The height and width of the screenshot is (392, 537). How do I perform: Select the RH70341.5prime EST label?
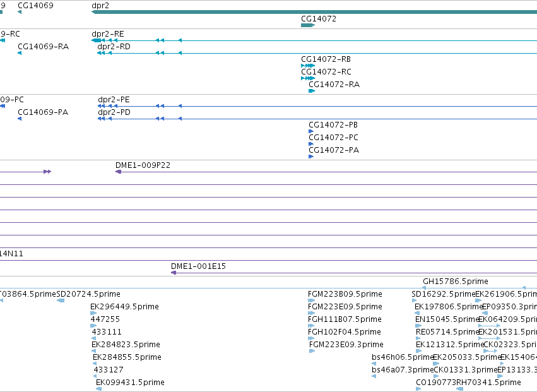point(488,383)
